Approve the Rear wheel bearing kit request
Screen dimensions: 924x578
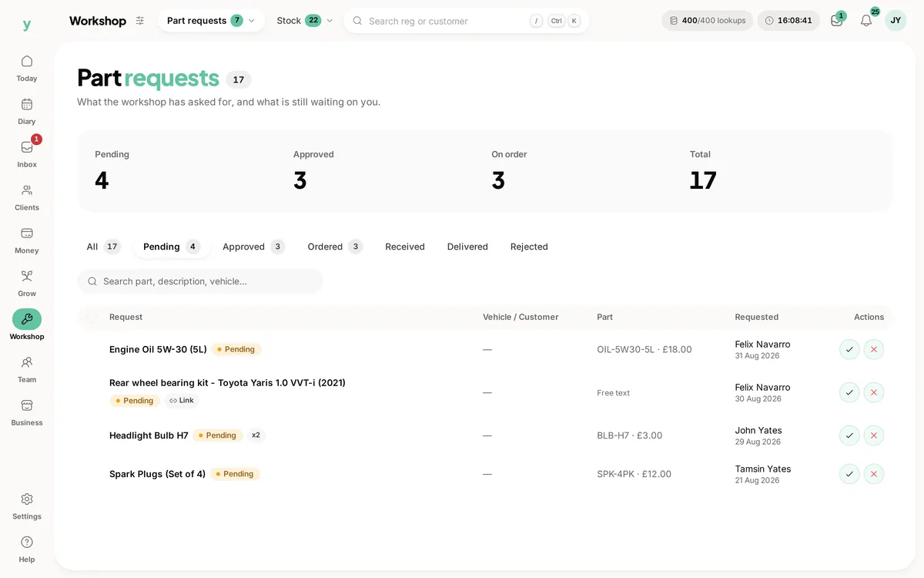tap(849, 392)
